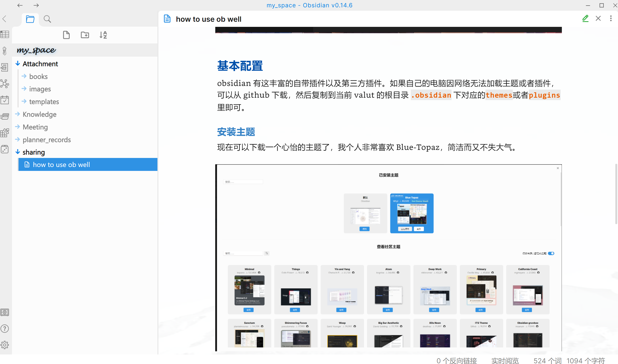Open today's daily note calendar icon

coord(5,100)
